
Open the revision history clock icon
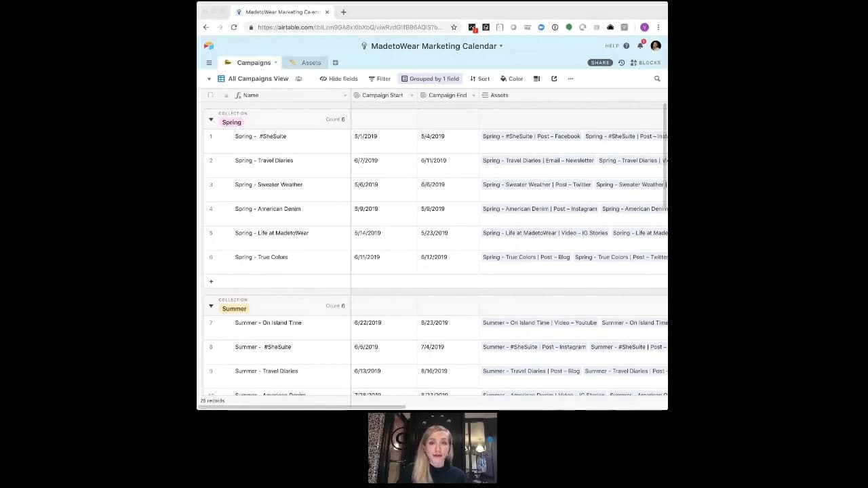[x=621, y=62]
